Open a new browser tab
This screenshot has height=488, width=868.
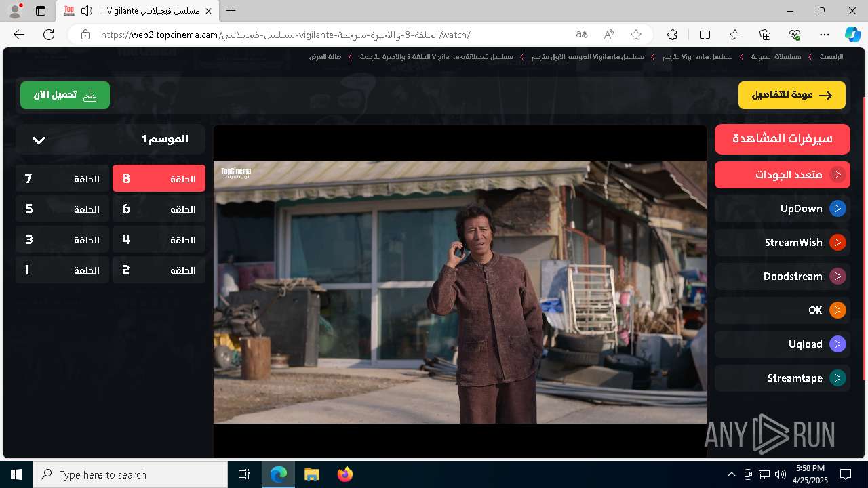pyautogui.click(x=231, y=11)
